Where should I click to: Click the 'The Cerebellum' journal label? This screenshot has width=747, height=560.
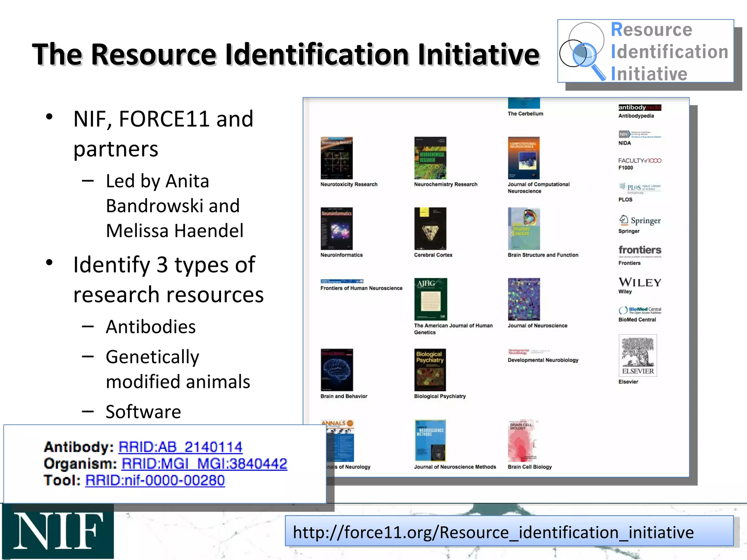coord(525,114)
